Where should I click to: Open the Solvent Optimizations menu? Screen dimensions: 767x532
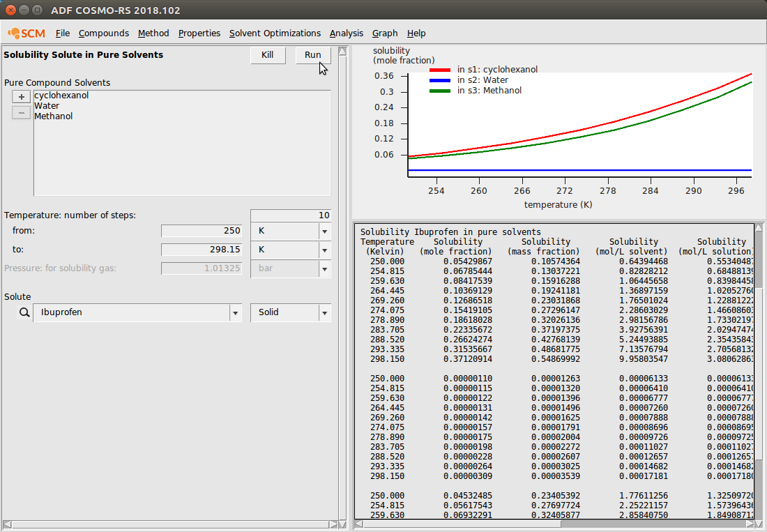pos(275,33)
